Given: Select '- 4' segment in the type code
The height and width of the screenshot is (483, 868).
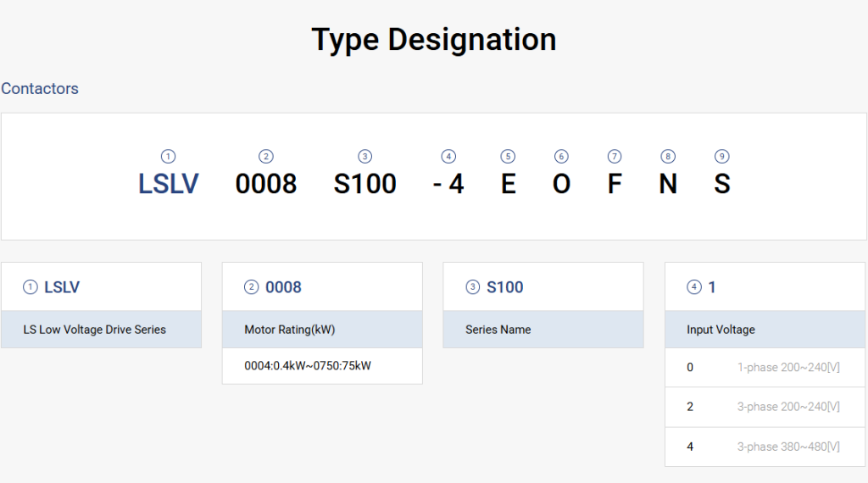Looking at the screenshot, I should [448, 184].
